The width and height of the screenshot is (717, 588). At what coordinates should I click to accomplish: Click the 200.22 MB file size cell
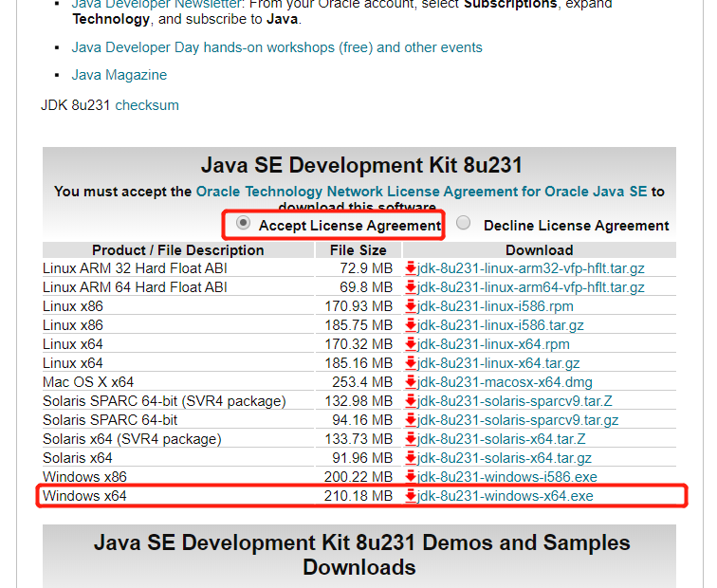coord(358,477)
